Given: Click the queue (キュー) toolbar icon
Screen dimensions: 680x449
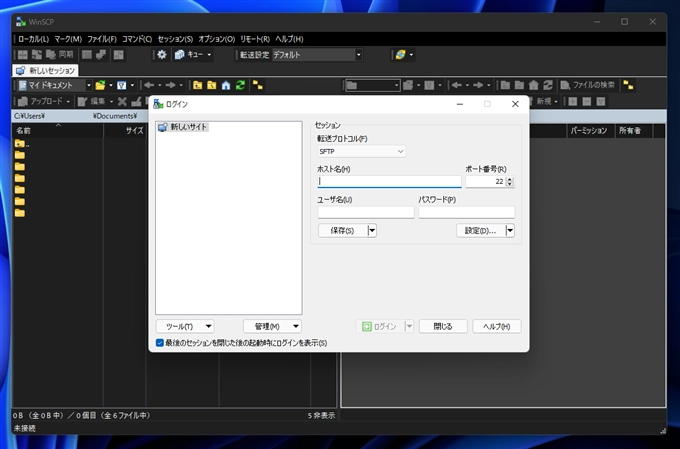Looking at the screenshot, I should tap(180, 54).
